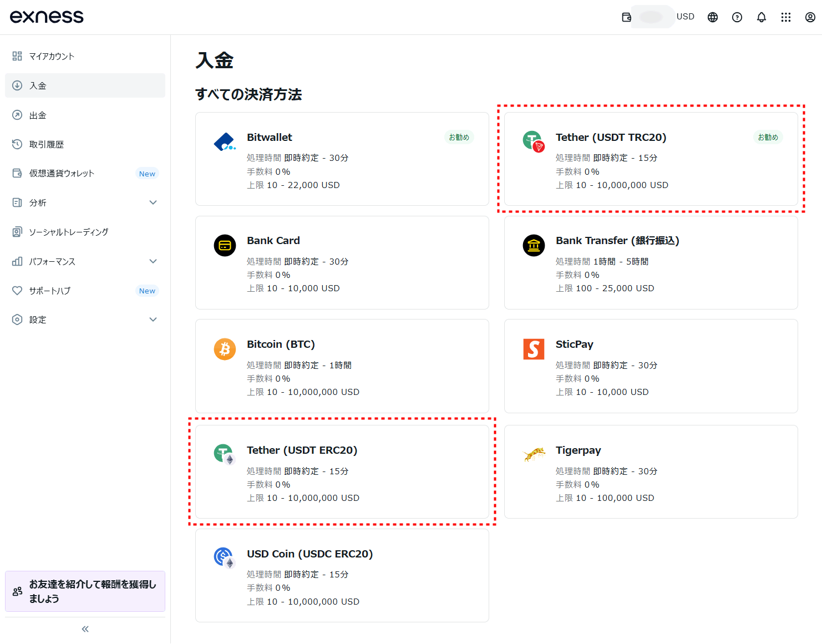Choose the Tigerpay deposit method
Viewport: 822px width, 644px height.
[651, 472]
